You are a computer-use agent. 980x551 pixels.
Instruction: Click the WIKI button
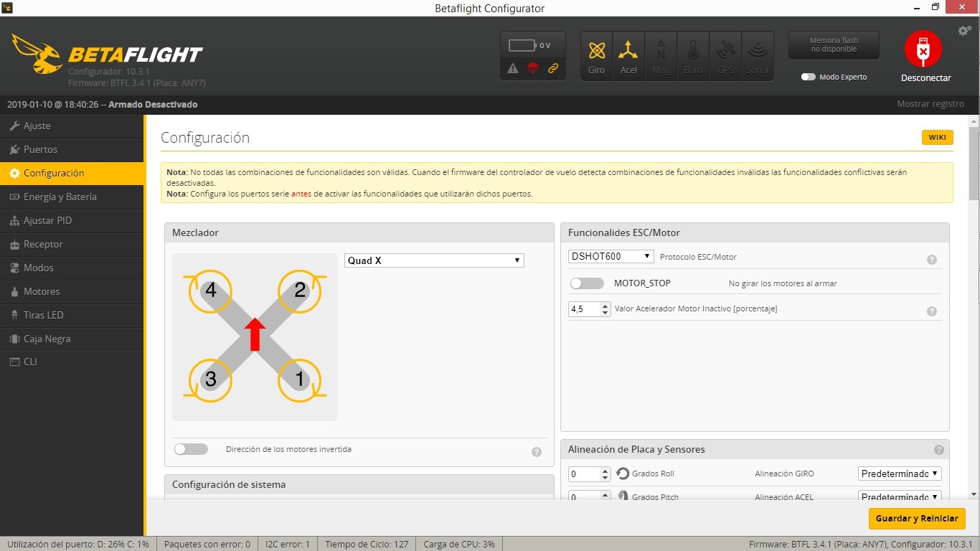[x=937, y=138]
